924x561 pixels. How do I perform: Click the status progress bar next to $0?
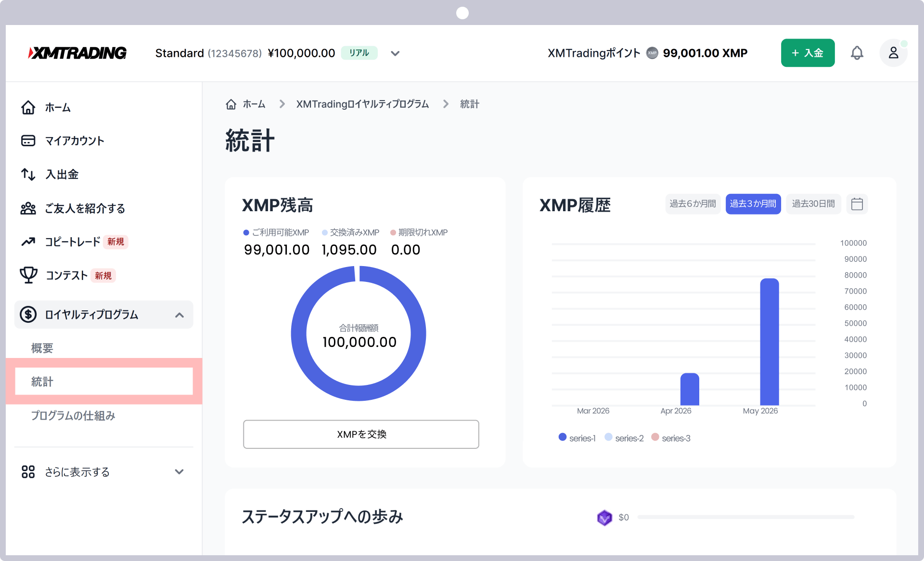[745, 517]
